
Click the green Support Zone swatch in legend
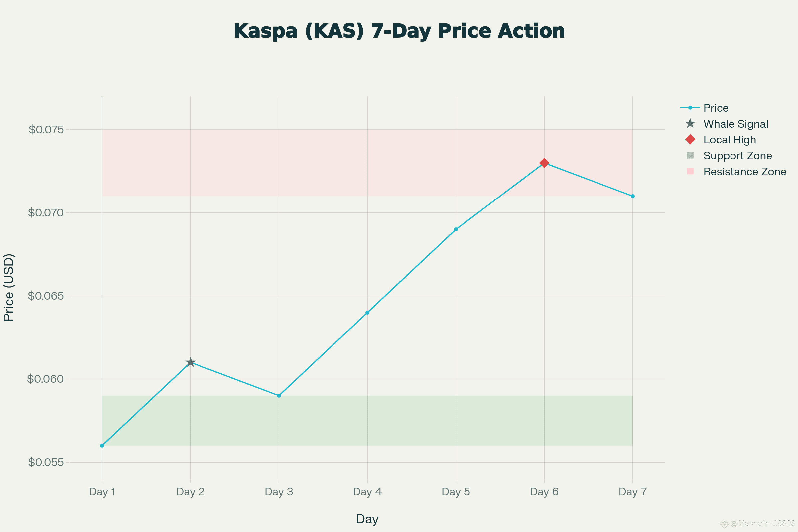(x=690, y=155)
